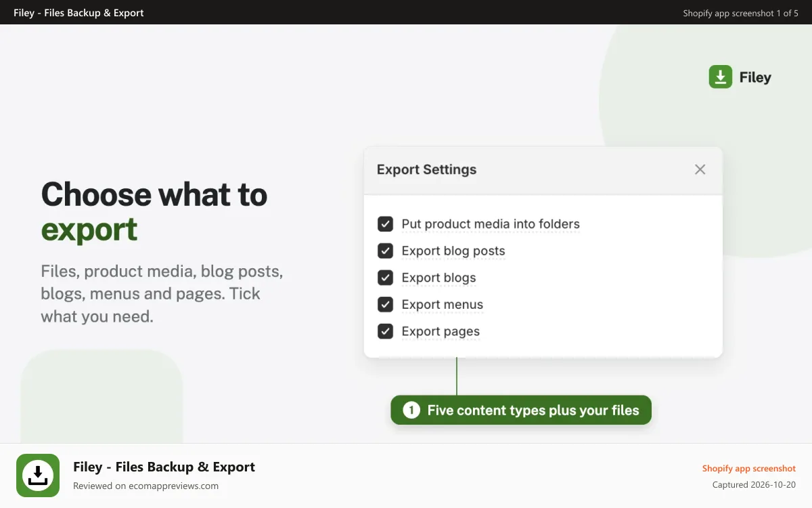812x508 pixels.
Task: Click the 'Export blogs' label text
Action: [438, 278]
